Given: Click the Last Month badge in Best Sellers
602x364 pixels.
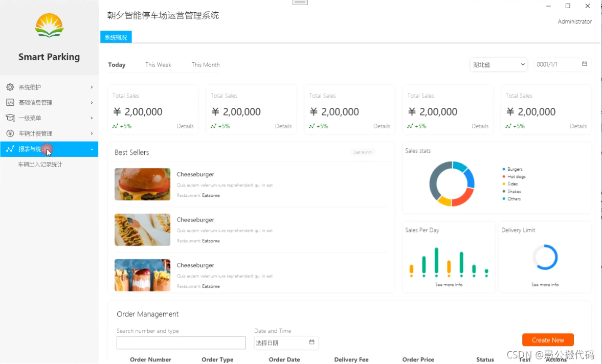Looking at the screenshot, I should [363, 152].
